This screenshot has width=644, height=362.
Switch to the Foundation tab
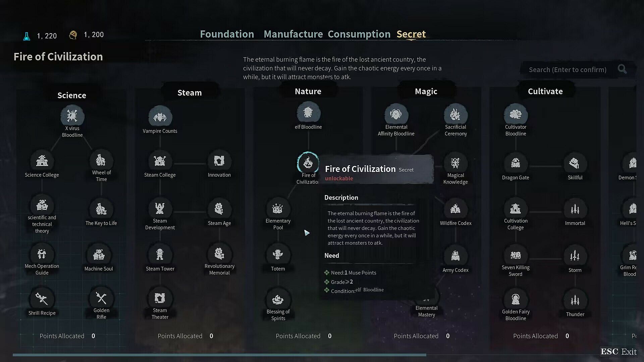[227, 34]
